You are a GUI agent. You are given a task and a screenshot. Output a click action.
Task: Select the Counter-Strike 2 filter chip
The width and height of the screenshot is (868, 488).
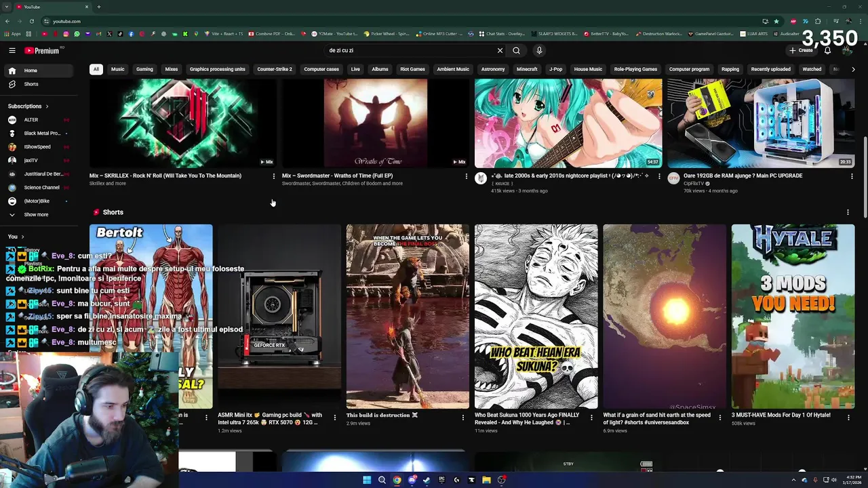point(275,69)
